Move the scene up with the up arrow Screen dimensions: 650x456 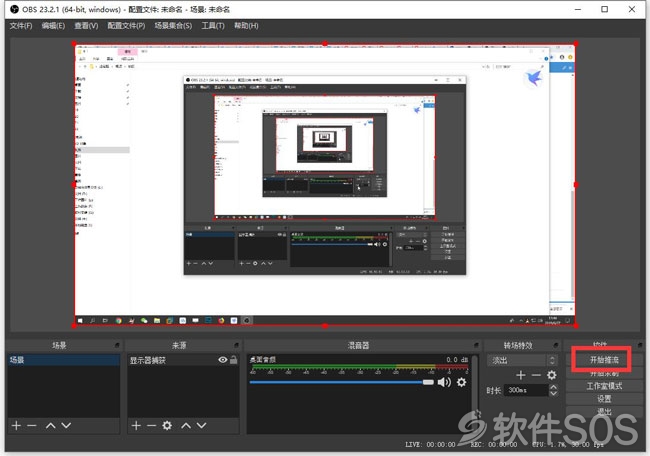(51, 425)
